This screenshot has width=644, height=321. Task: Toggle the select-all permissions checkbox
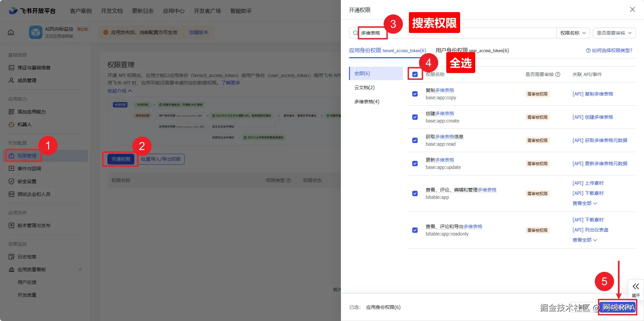(x=415, y=74)
